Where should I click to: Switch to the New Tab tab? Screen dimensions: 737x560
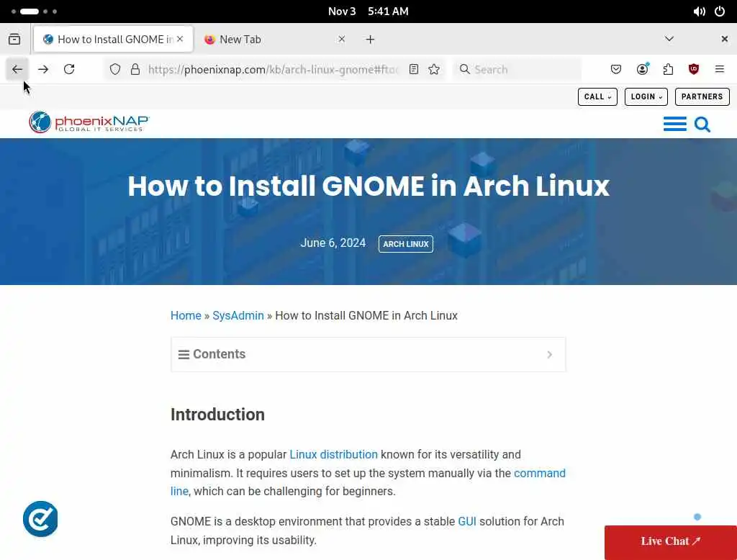tap(276, 40)
